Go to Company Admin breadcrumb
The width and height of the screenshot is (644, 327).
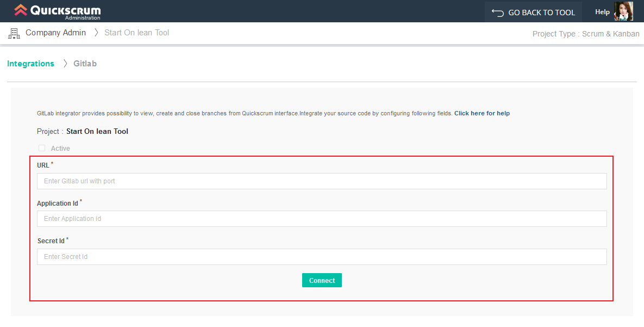(55, 33)
